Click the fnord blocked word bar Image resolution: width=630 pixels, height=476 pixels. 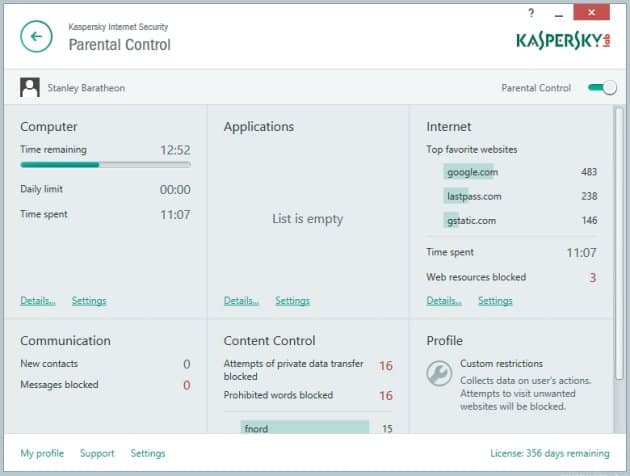tap(305, 427)
